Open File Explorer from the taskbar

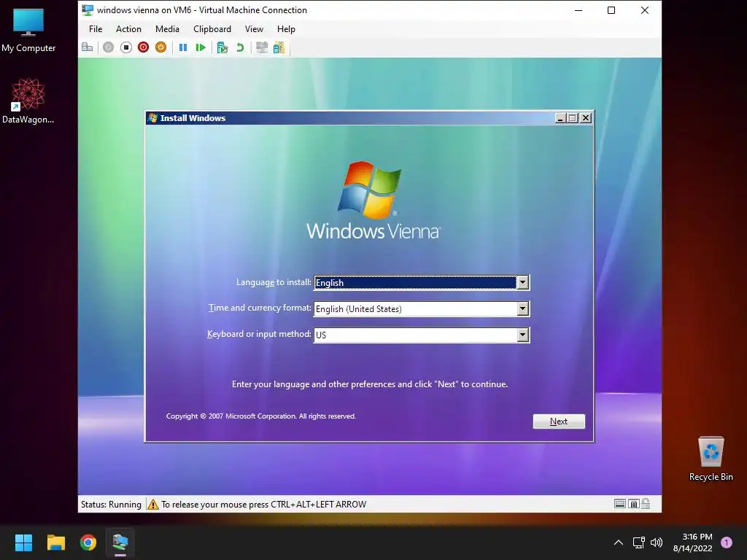coord(55,542)
